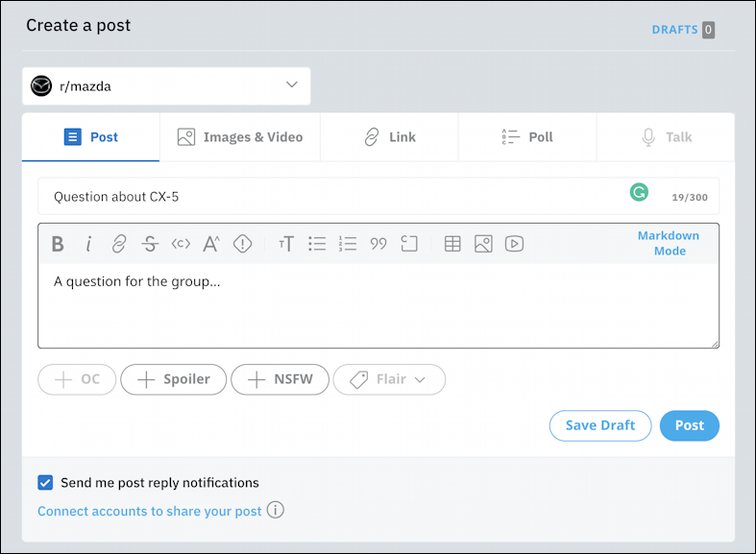Switch to the Link tab
The width and height of the screenshot is (756, 554).
pyautogui.click(x=390, y=137)
